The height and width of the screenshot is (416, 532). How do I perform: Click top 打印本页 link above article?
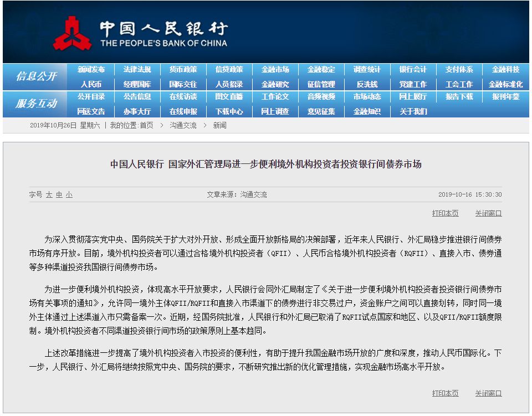pos(445,213)
